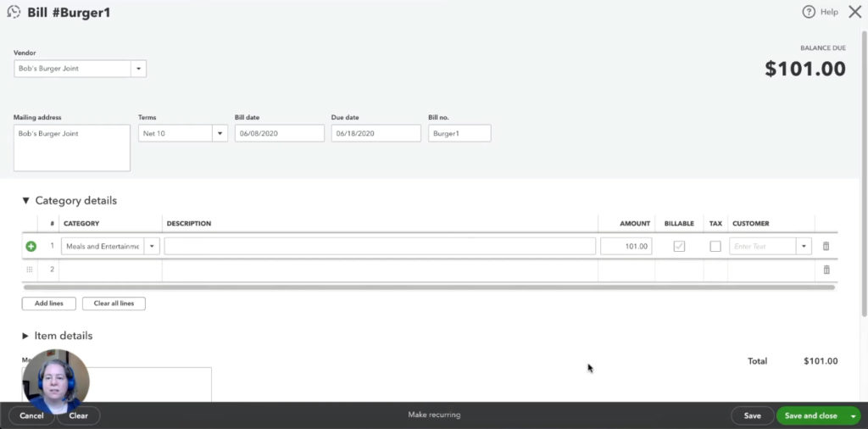
Task: Click the Bill date field
Action: (279, 133)
